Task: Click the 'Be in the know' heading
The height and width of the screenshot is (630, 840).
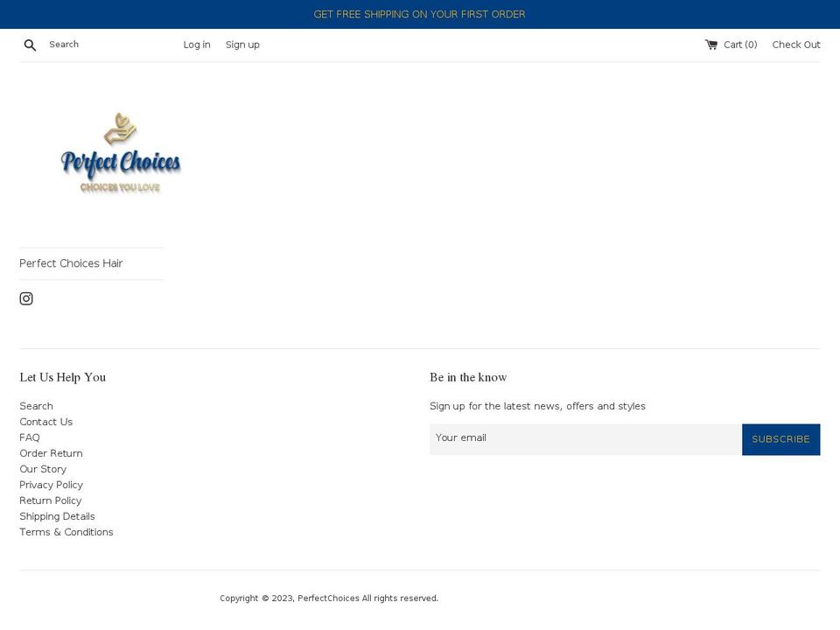Action: (x=468, y=377)
